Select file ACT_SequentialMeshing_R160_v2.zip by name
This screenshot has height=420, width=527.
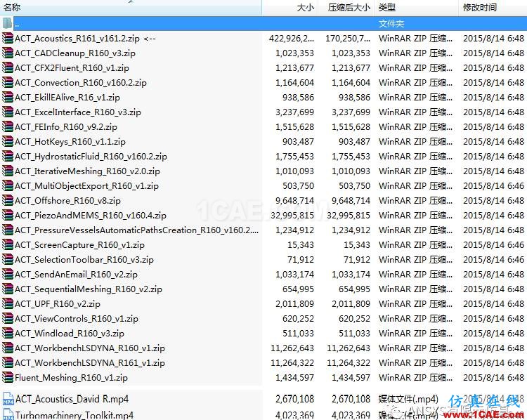(89, 289)
